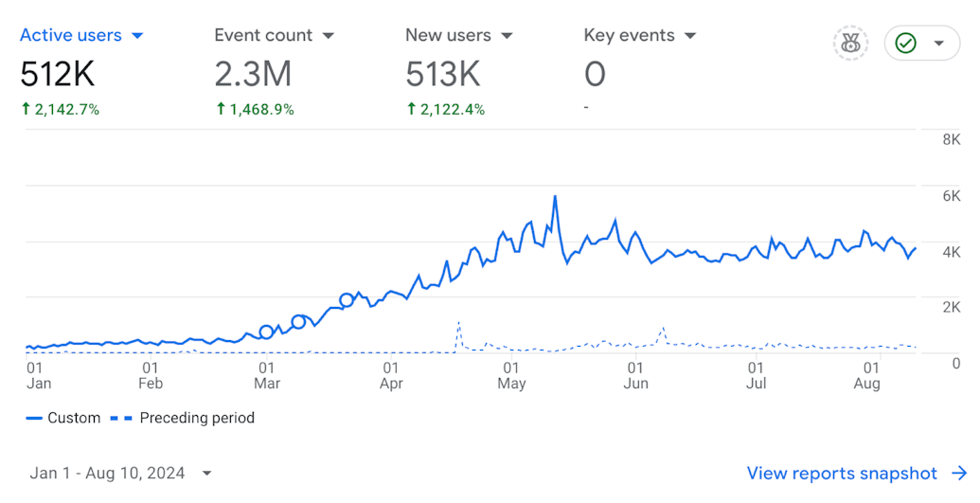The height and width of the screenshot is (503, 980).
Task: Open the Key events caret arrow
Action: click(x=690, y=36)
